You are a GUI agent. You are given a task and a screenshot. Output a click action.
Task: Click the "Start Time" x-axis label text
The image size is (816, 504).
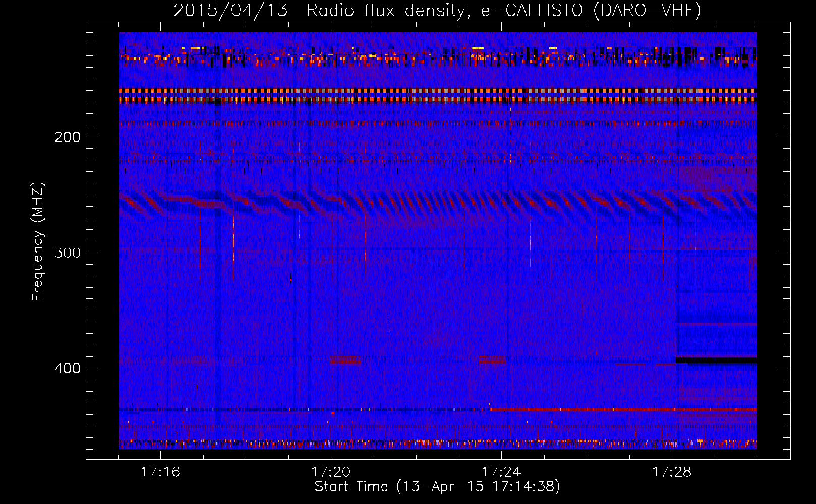coord(351,486)
